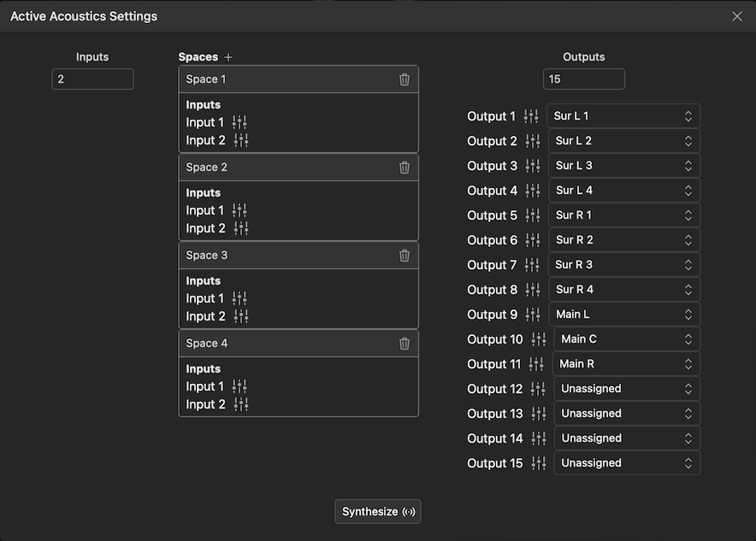Open mixer settings for Space 1 Input 1
Viewport: 756px width, 541px height.
(239, 122)
